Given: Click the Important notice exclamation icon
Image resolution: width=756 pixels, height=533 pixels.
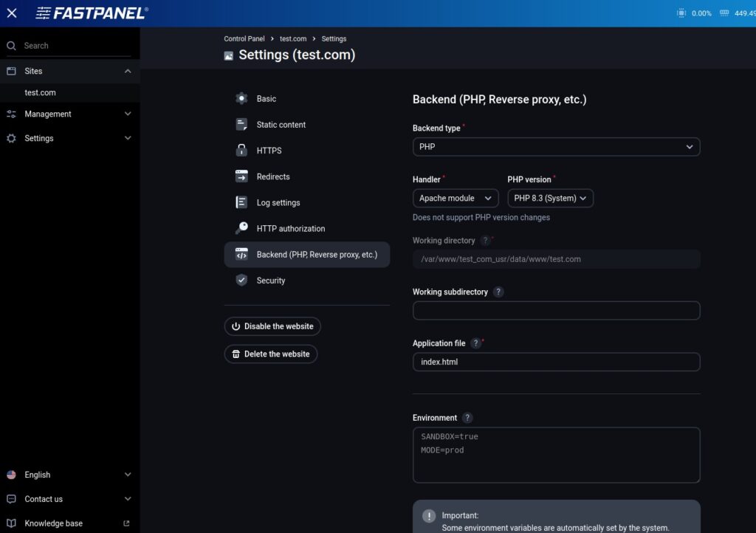Looking at the screenshot, I should (x=429, y=516).
